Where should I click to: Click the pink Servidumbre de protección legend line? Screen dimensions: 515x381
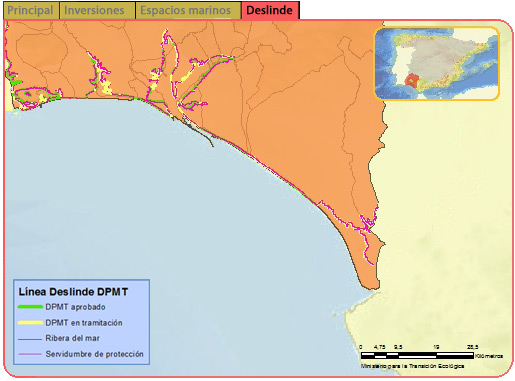(x=30, y=354)
